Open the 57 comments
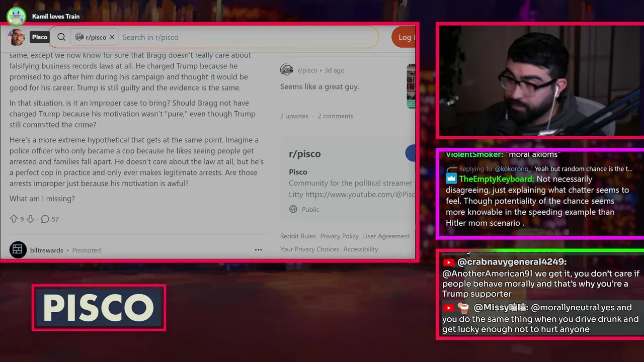Viewport: 644px width, 362px height. tap(49, 219)
